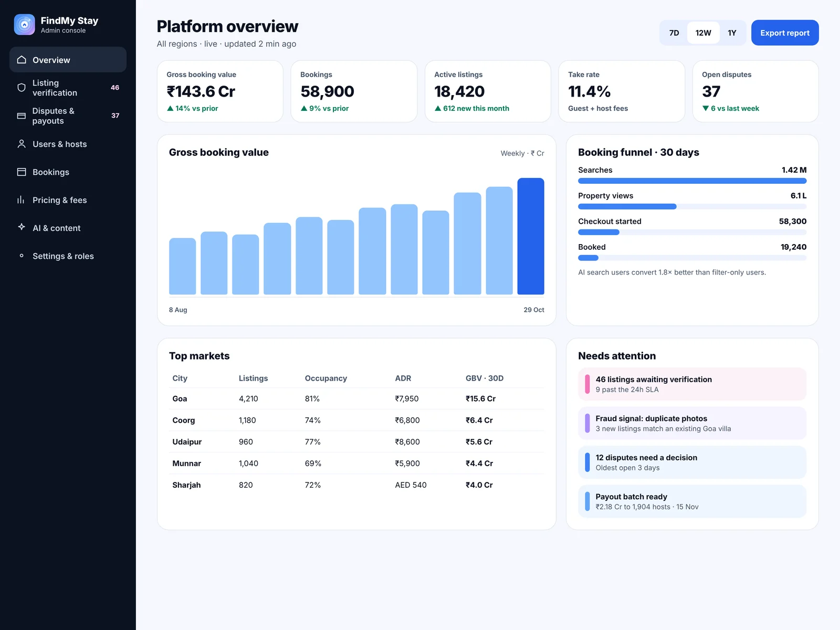Image resolution: width=840 pixels, height=630 pixels.
Task: Open the Open disputes stat card
Action: (x=755, y=91)
